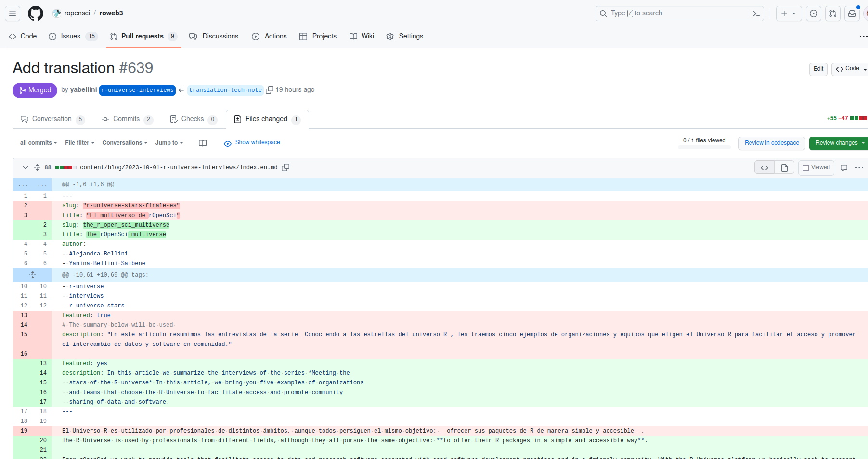Open the command palette terminal icon

point(756,13)
